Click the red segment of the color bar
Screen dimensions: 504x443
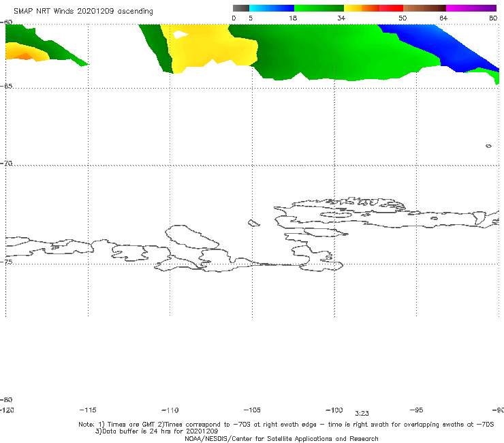tap(391, 8)
